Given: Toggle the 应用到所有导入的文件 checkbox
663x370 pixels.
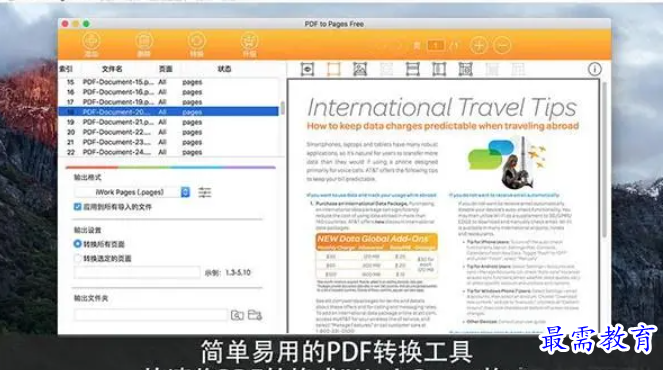Looking at the screenshot, I should 77,207.
